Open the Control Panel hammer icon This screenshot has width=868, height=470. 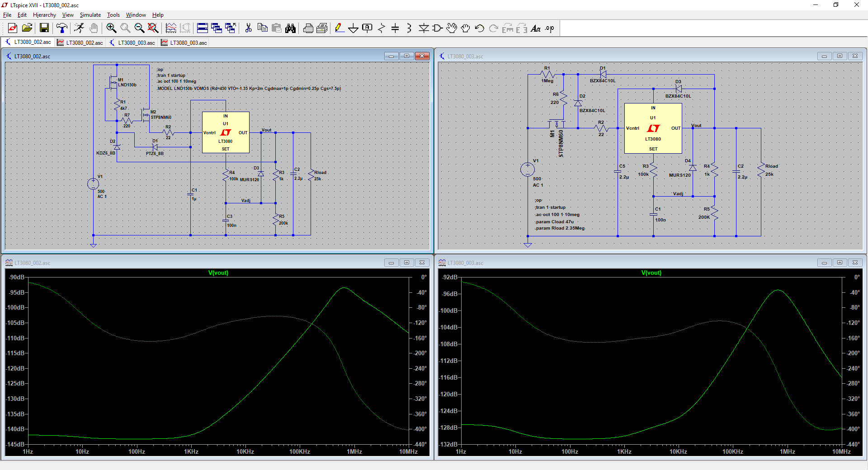[62, 28]
